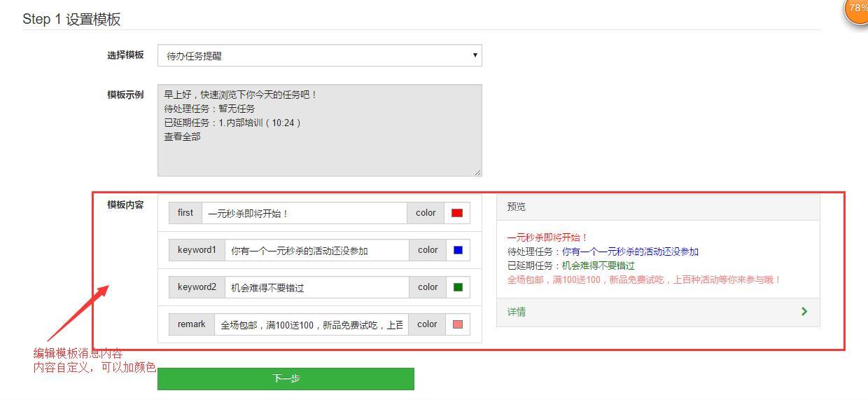Click the first field label
Viewport: 868px width, 400px height.
(x=185, y=213)
